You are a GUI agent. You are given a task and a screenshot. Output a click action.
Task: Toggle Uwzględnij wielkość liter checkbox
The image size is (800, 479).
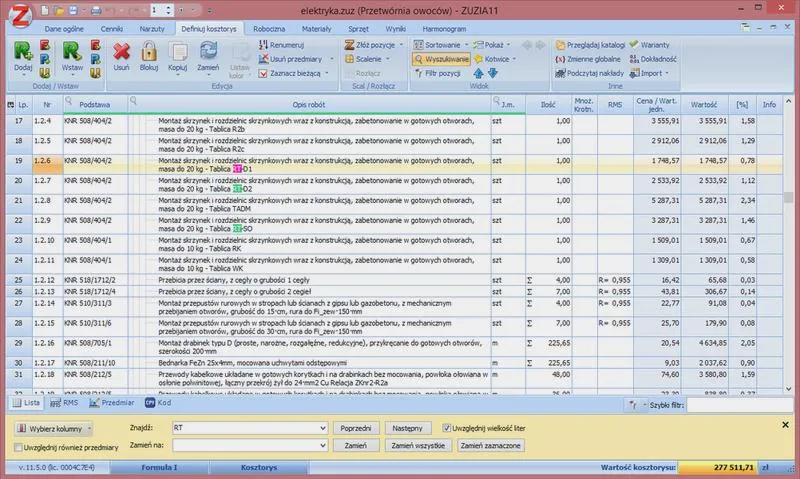(447, 428)
